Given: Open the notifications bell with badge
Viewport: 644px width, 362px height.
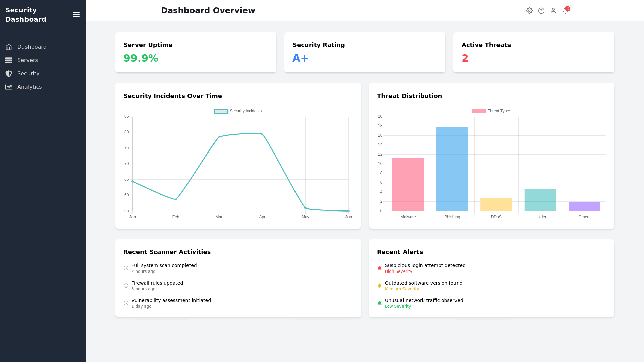Looking at the screenshot, I should [x=566, y=11].
